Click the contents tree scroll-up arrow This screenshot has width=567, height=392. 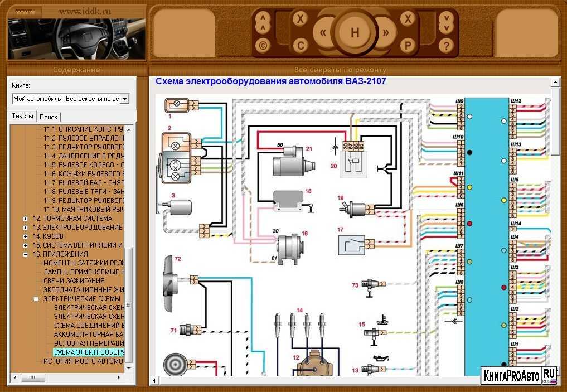[x=129, y=129]
